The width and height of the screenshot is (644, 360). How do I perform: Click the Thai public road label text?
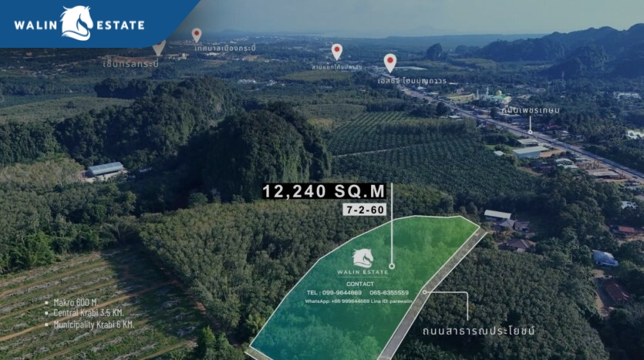478,331
